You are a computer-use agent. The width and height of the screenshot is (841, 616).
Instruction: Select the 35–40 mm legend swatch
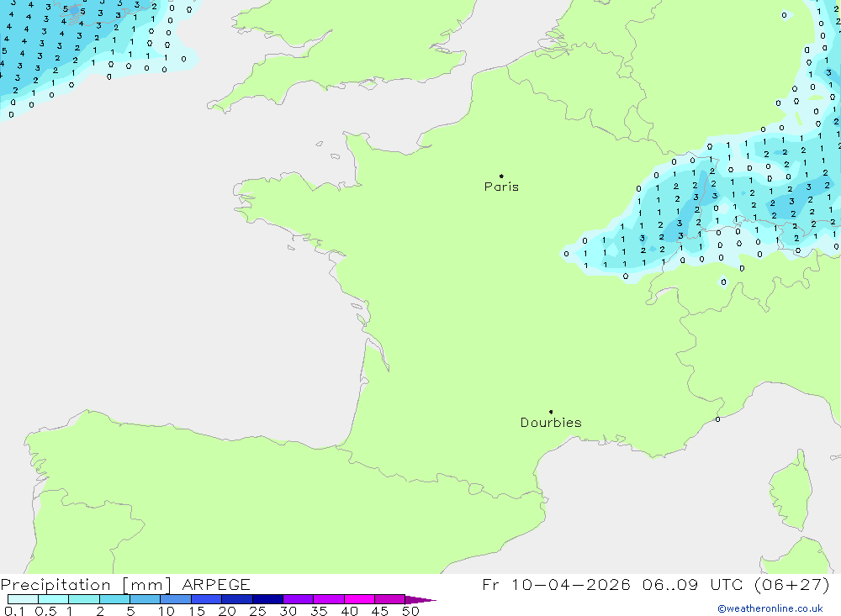(x=328, y=599)
